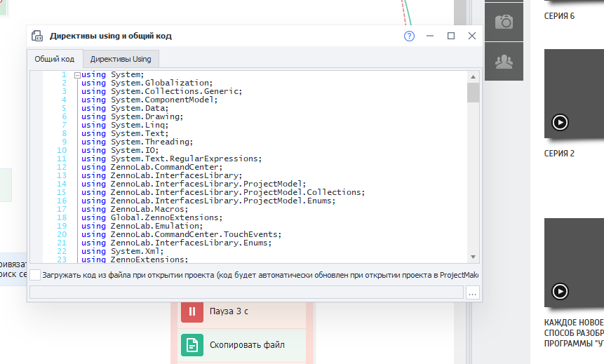Click the СЕРИЯ 6 video title
The height and width of the screenshot is (364, 604).
tap(559, 16)
